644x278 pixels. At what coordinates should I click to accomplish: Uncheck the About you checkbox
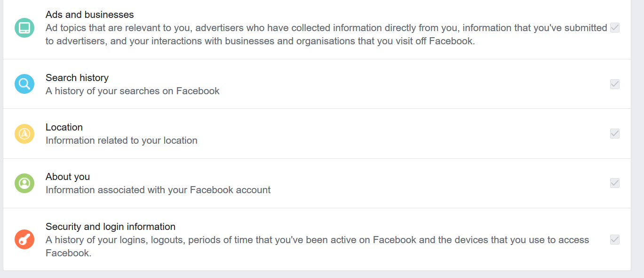click(614, 183)
